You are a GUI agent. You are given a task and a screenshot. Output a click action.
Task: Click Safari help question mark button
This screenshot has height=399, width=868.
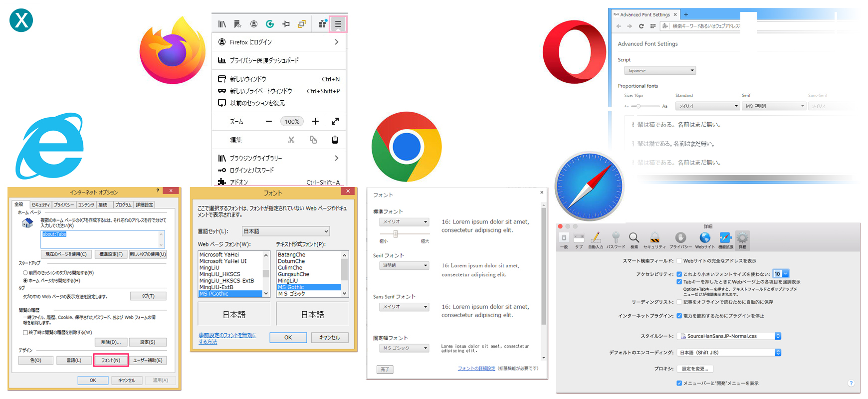click(851, 383)
